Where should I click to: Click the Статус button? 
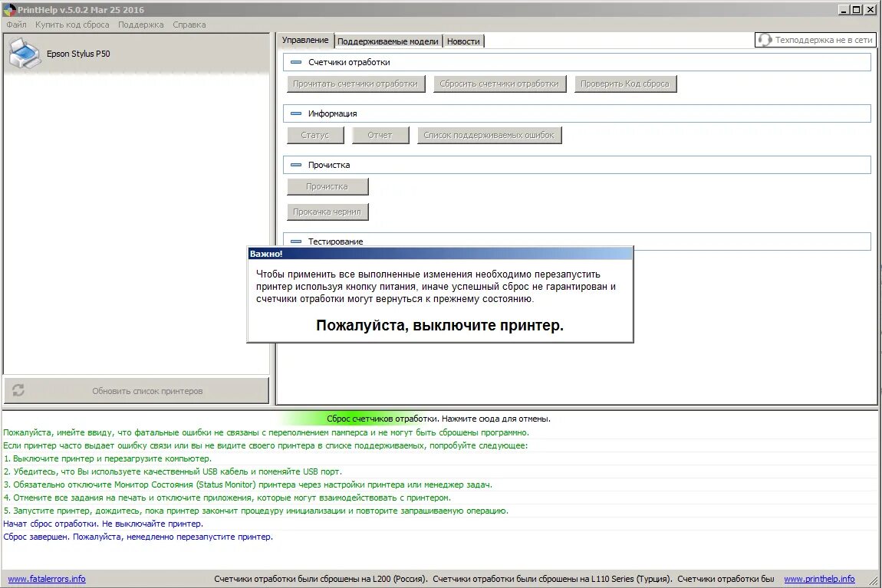(x=315, y=135)
